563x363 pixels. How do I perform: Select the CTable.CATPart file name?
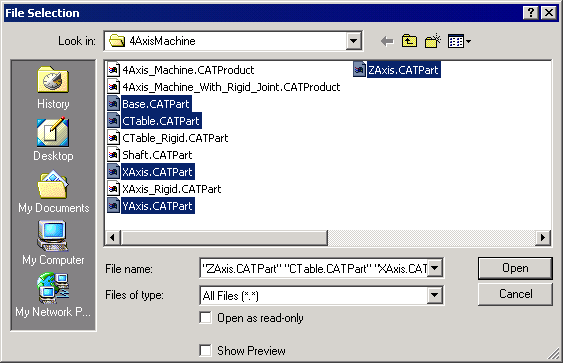click(x=161, y=121)
